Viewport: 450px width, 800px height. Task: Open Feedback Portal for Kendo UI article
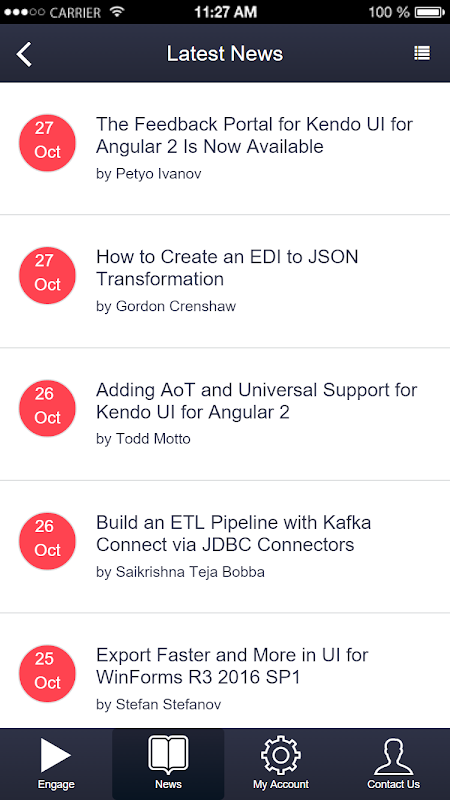[254, 135]
